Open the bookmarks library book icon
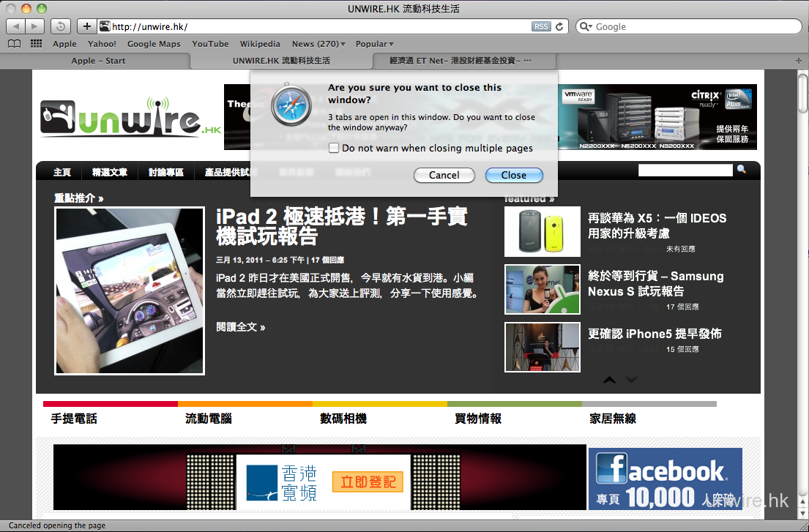Screen dimensions: 809x532 pyautogui.click(x=14, y=44)
